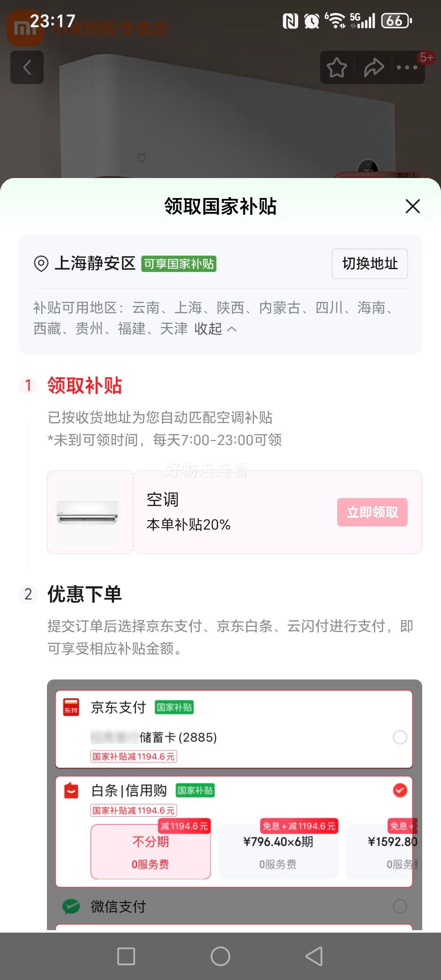Choose the ¥1592.80 installment option

[x=382, y=852]
